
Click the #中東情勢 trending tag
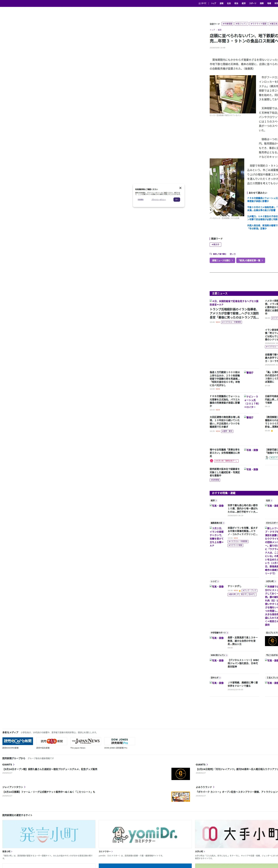pyautogui.click(x=227, y=24)
